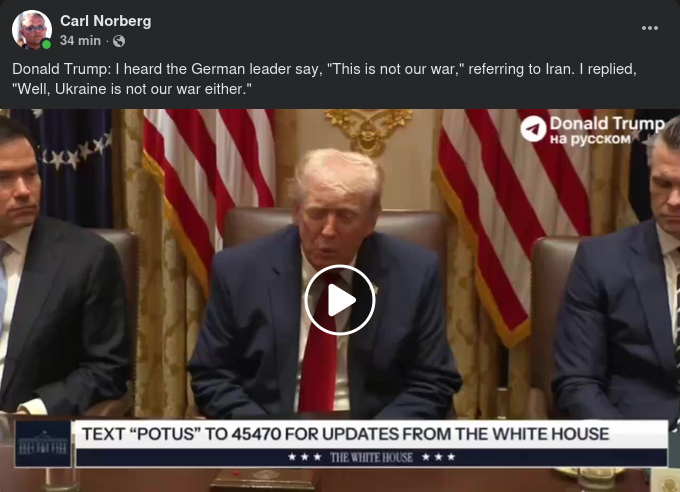This screenshot has width=680, height=492.
Task: Play the video with the center play button
Action: (x=340, y=300)
